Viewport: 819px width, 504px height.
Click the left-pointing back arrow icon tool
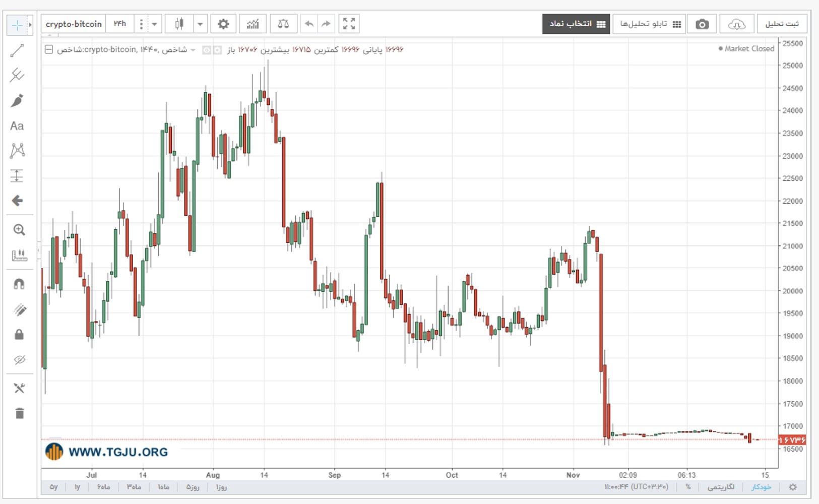[17, 201]
